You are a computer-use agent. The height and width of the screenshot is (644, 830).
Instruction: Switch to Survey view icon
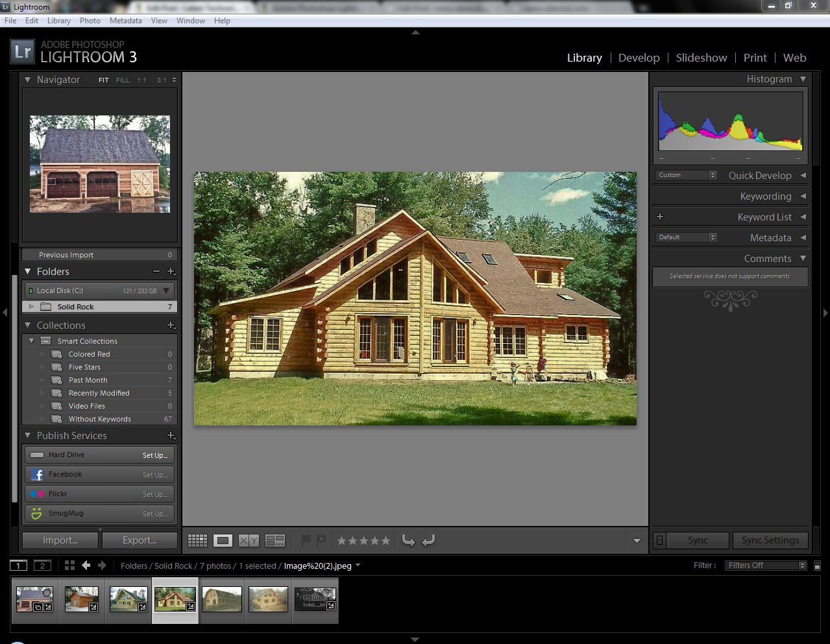pyautogui.click(x=275, y=540)
